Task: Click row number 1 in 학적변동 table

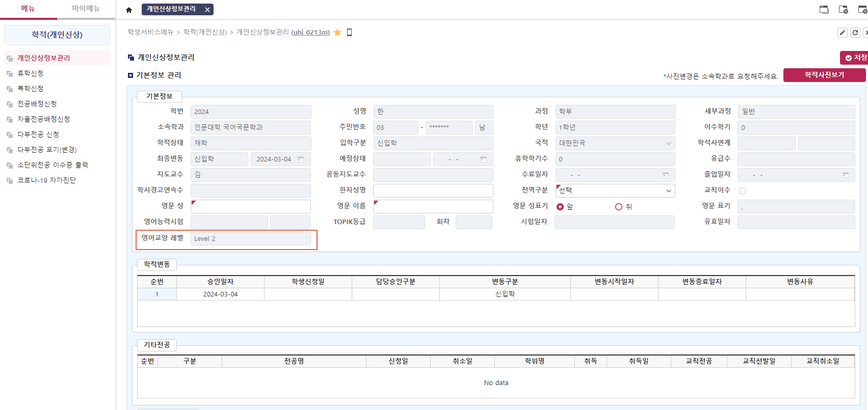Action: [x=157, y=294]
